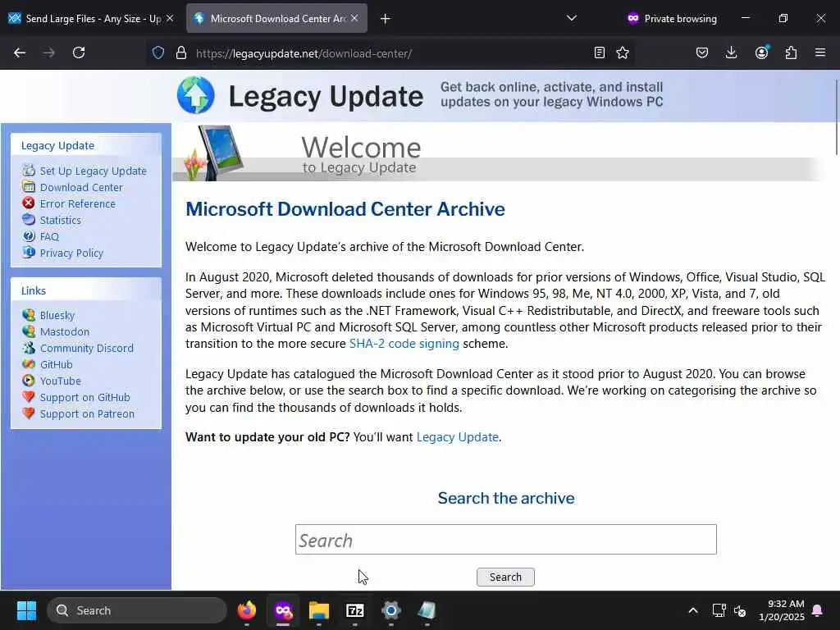Open the Firefox application menu

[x=820, y=53]
